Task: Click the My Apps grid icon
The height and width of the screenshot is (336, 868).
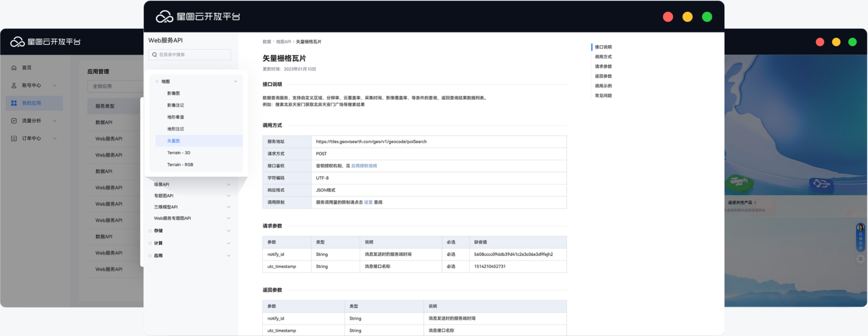Action: click(x=14, y=103)
